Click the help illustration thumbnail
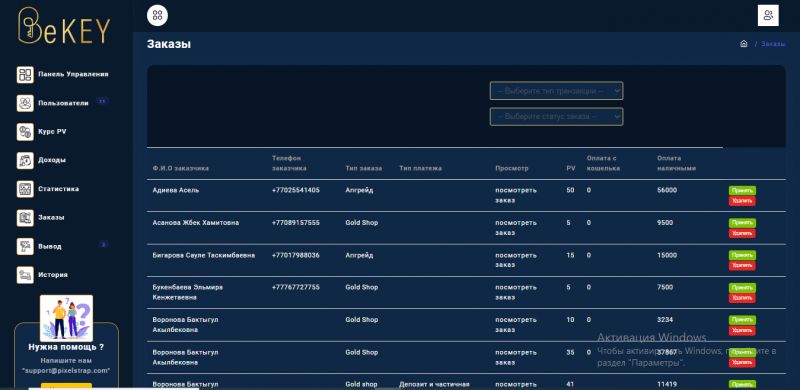Viewport: 800px width, 390px height. [66, 318]
